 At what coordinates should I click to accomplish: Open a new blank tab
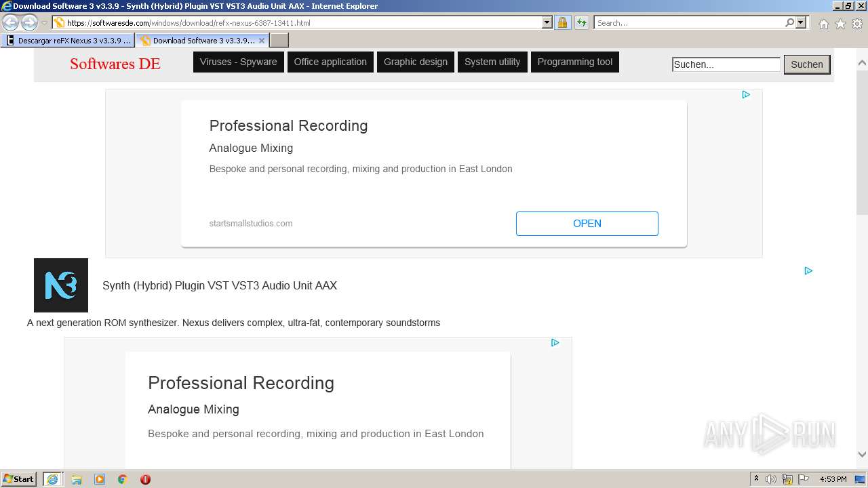[279, 41]
